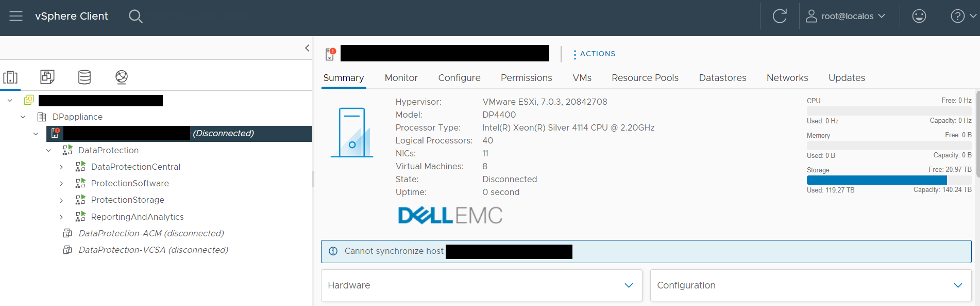Select ProtectionStorage in tree
Image resolution: width=980 pixels, height=306 pixels.
[127, 200]
